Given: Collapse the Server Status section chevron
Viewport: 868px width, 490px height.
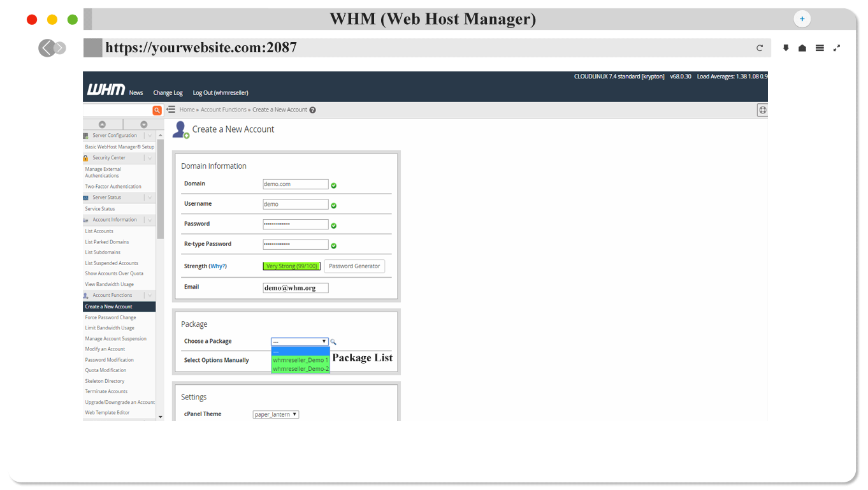Looking at the screenshot, I should (150, 198).
